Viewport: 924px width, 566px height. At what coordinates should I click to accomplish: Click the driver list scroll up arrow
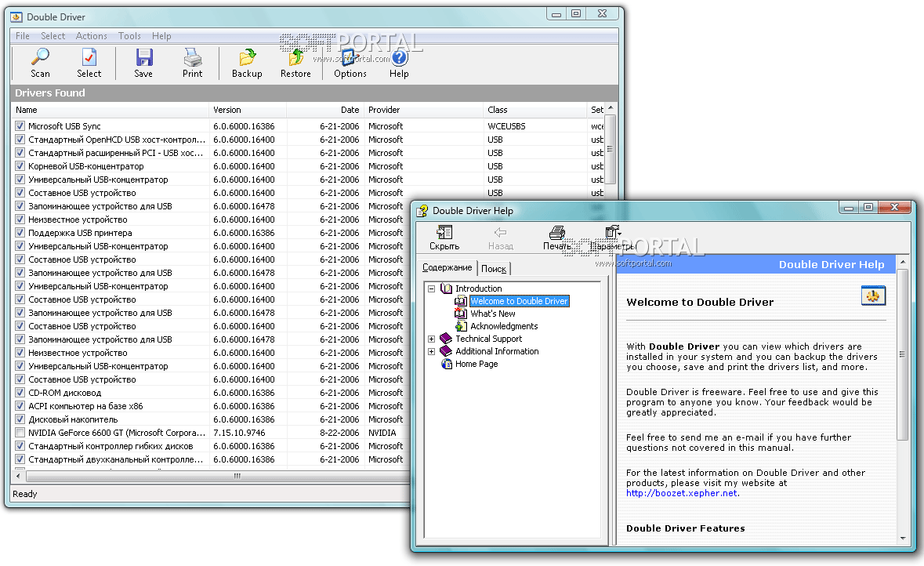611,108
